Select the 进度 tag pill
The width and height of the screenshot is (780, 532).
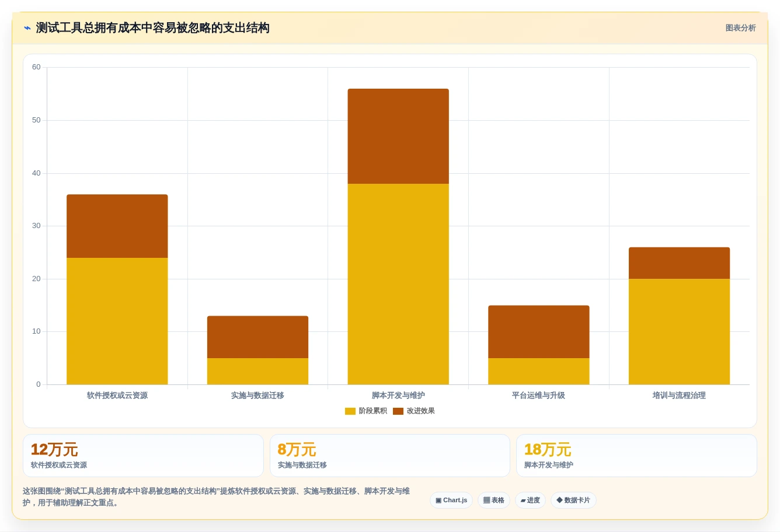(530, 501)
